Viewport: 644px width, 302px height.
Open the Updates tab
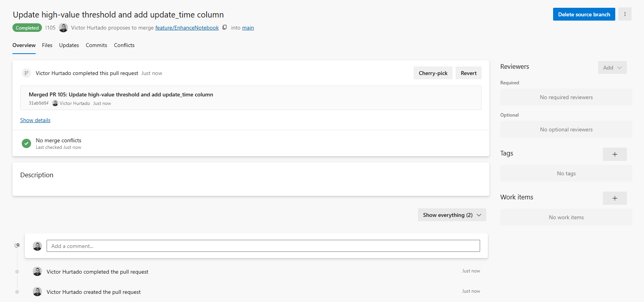tap(69, 45)
